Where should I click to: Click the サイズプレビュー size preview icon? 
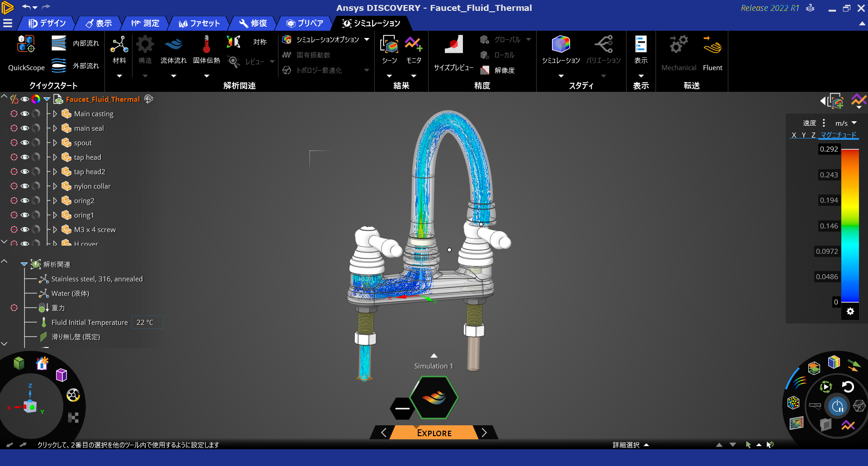click(x=454, y=45)
